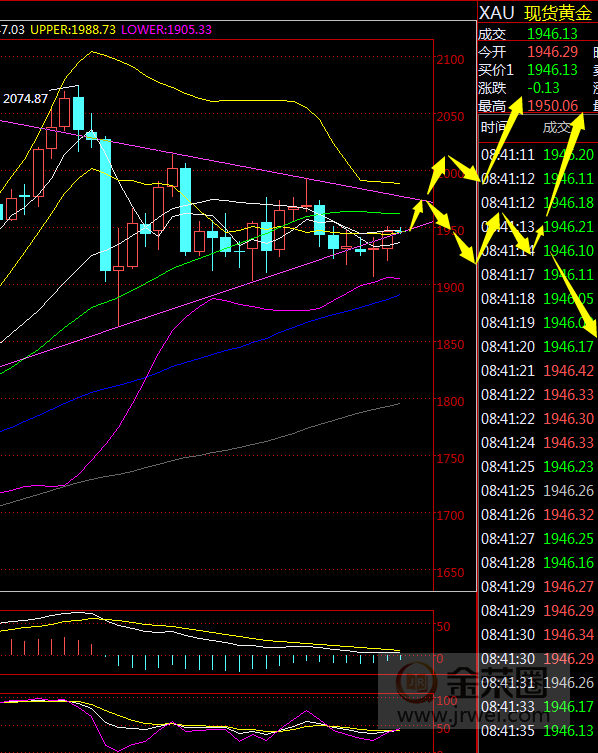Click the 2050 price axis label
The image size is (598, 753).
click(x=450, y=117)
